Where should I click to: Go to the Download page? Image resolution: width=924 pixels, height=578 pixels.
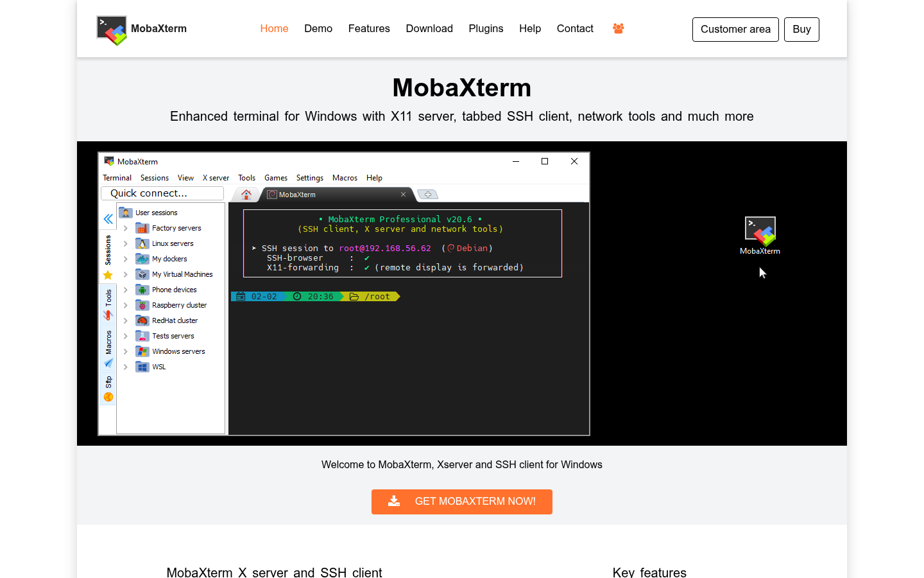(x=429, y=28)
